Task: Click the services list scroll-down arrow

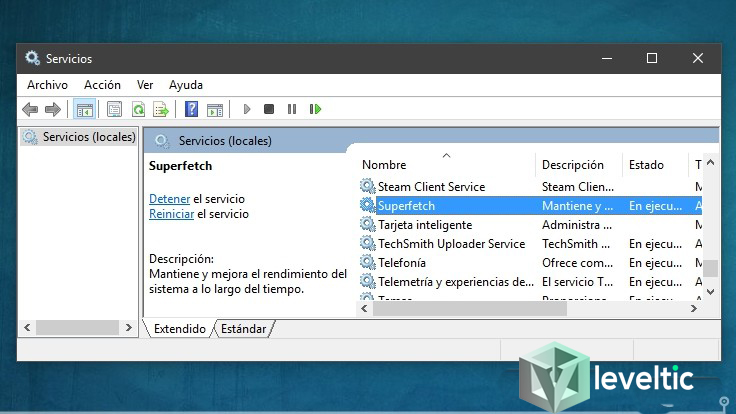Action: (711, 291)
